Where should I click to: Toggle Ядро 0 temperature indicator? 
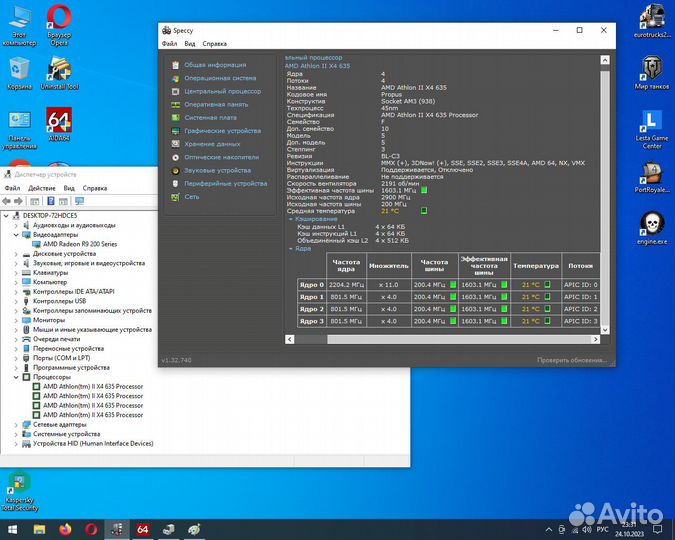point(547,285)
